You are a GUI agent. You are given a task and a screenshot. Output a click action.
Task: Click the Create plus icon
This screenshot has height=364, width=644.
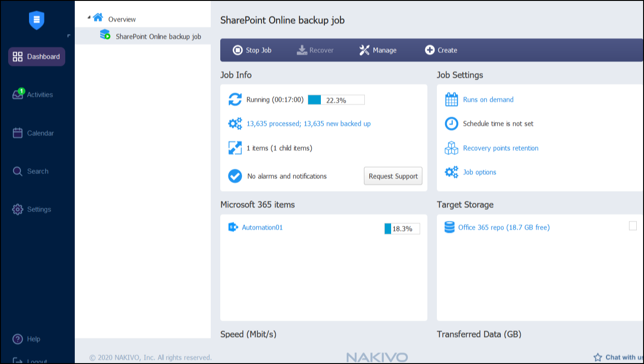(430, 50)
